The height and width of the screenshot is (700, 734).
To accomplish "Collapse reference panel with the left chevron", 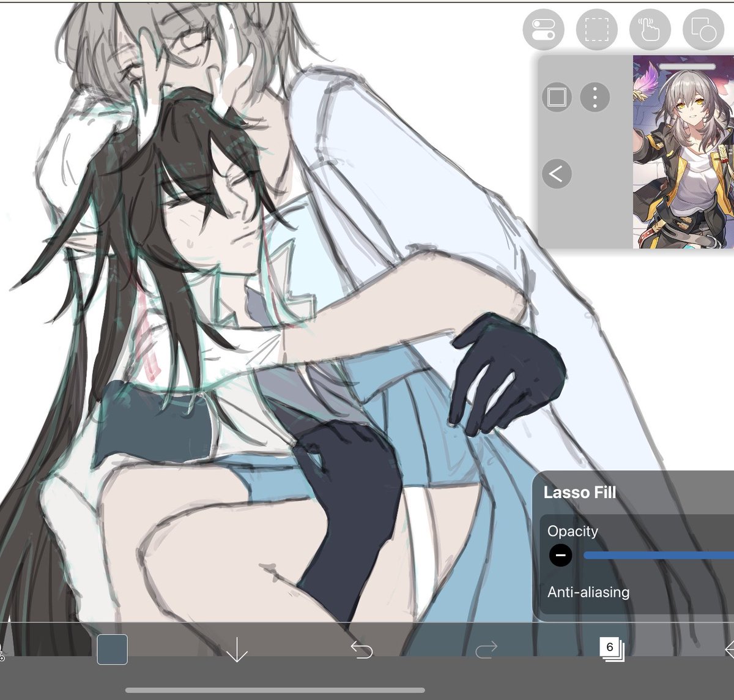I will (557, 174).
